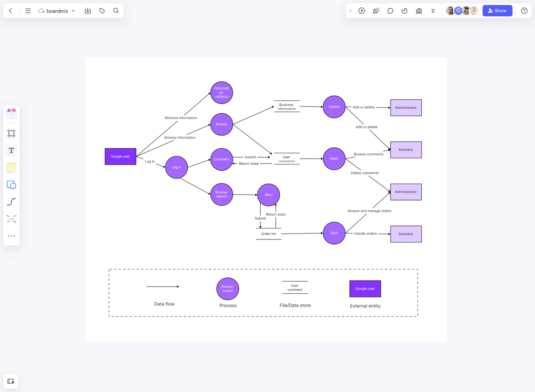Open the shapes tool
This screenshot has width=535, height=392.
point(11,185)
